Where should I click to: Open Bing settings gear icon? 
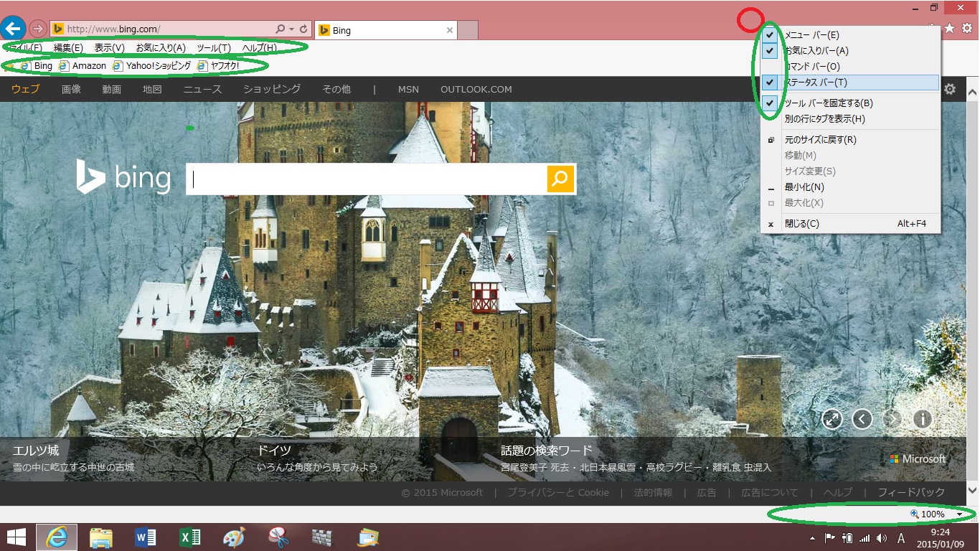950,89
